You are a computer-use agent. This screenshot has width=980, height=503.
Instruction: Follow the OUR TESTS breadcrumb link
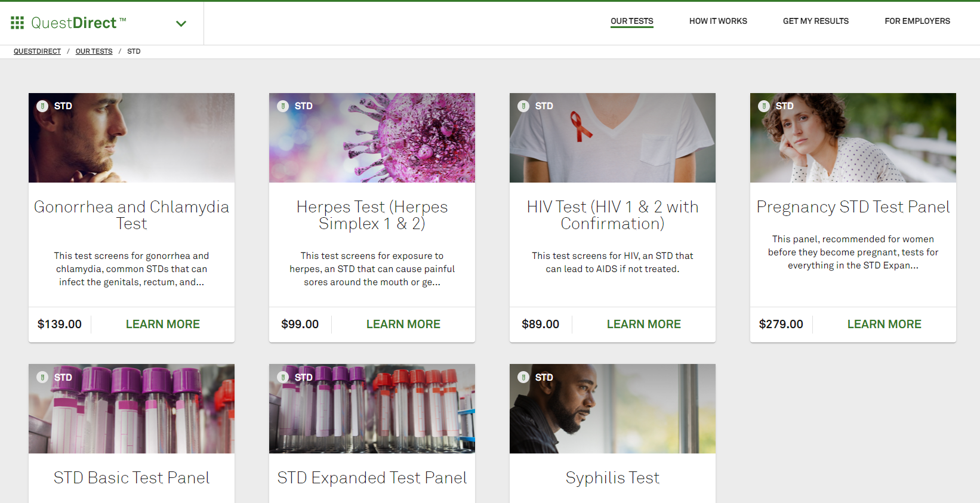coord(94,51)
